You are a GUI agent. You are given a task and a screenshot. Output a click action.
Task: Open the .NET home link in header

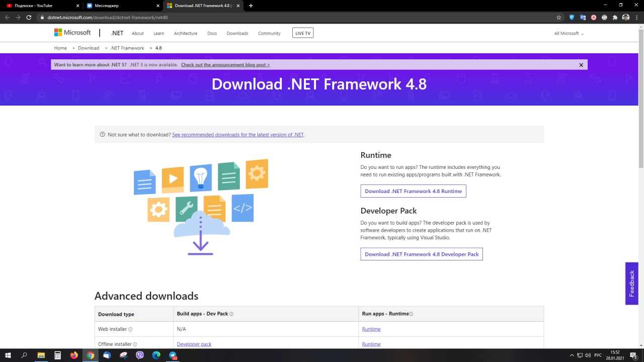coord(117,33)
